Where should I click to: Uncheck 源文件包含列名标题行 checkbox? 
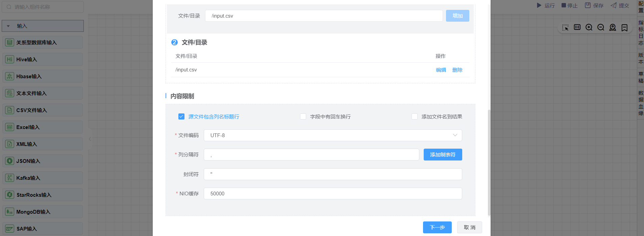point(181,116)
